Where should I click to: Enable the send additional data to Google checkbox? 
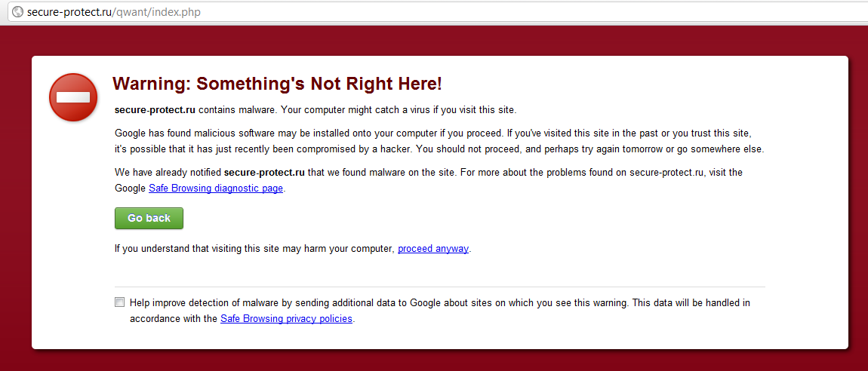coord(119,302)
